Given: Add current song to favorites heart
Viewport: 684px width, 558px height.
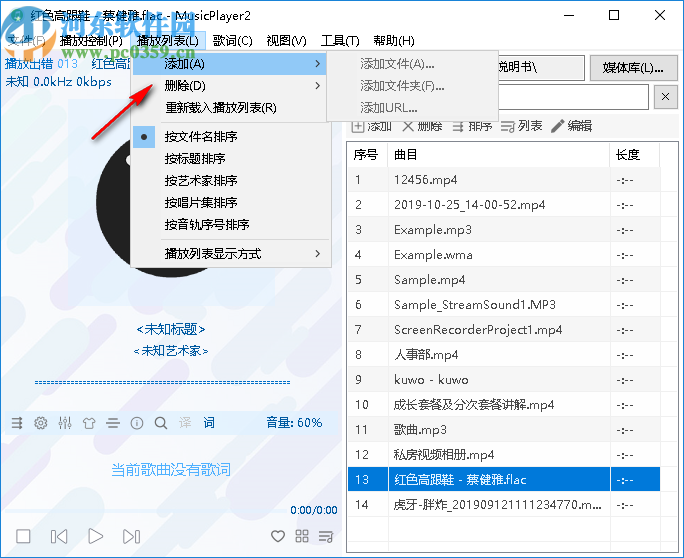Looking at the screenshot, I should pyautogui.click(x=278, y=536).
